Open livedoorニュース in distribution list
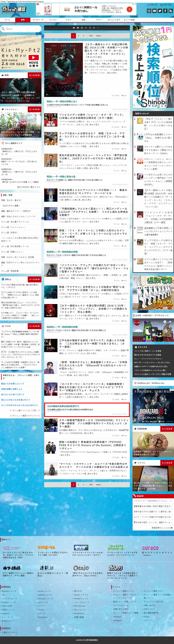Screen dimensions: 174x644 click(9, 591)
